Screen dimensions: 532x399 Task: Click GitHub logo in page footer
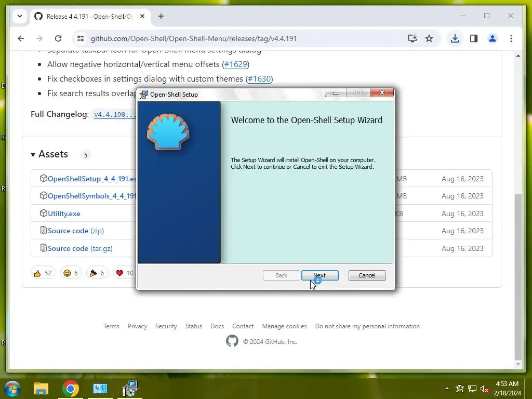pyautogui.click(x=232, y=341)
